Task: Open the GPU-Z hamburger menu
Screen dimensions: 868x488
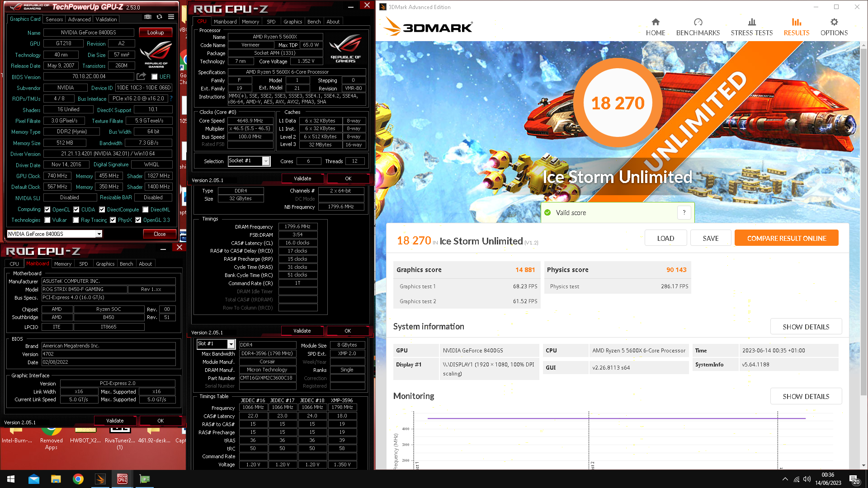Action: [171, 17]
